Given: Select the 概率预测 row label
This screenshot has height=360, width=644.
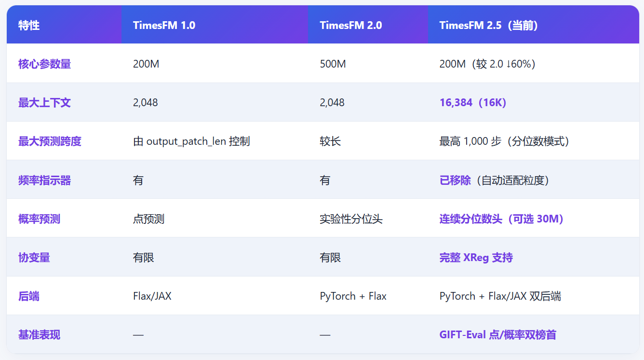Looking at the screenshot, I should [39, 219].
